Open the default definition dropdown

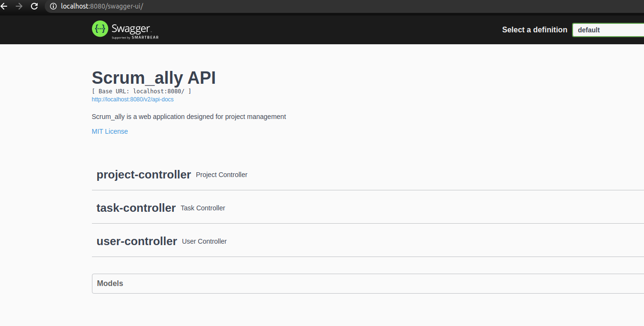point(610,30)
